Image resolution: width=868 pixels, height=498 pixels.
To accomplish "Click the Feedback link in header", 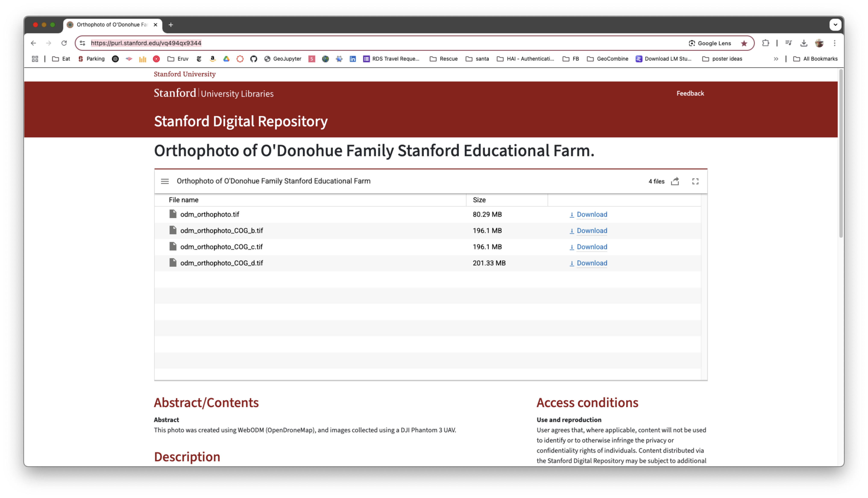I will pos(690,93).
